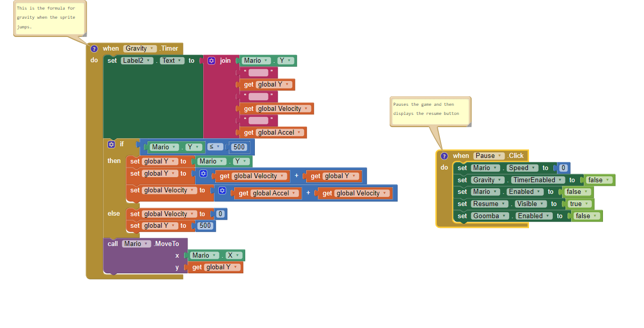644x328 pixels.
Task: Open the Label2 component dropdown
Action: click(x=137, y=61)
